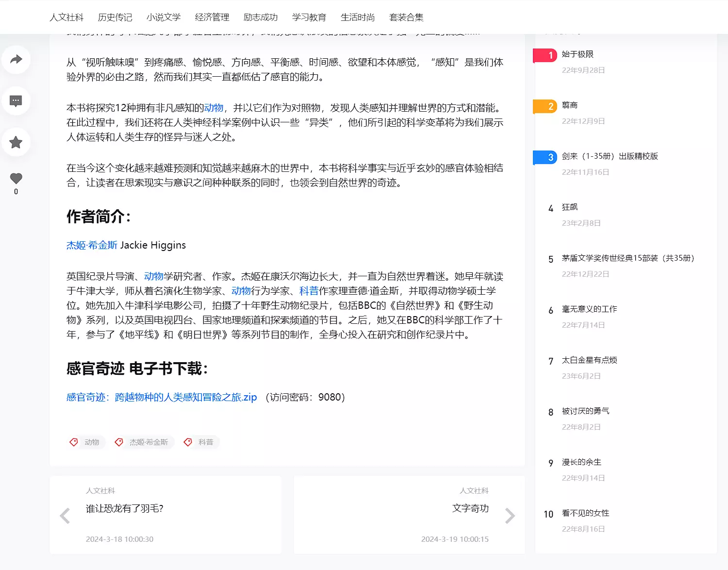Open ranked book 始于极限
This screenshot has height=570, width=728.
pos(578,54)
